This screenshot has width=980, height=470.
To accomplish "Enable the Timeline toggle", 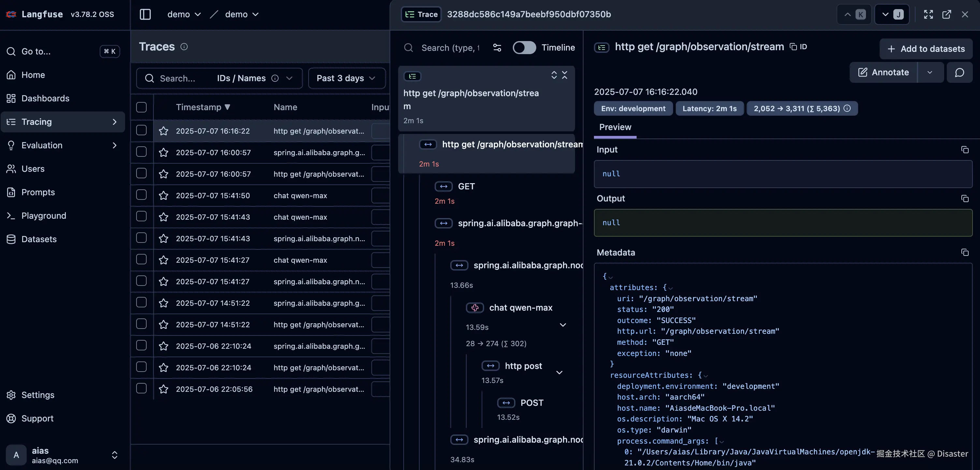I will click(x=524, y=48).
